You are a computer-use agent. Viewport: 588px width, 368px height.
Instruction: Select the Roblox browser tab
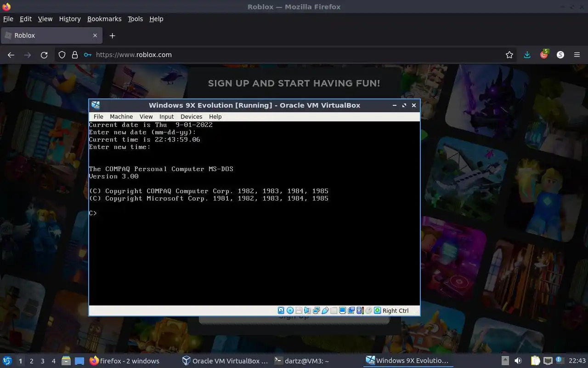tap(51, 35)
